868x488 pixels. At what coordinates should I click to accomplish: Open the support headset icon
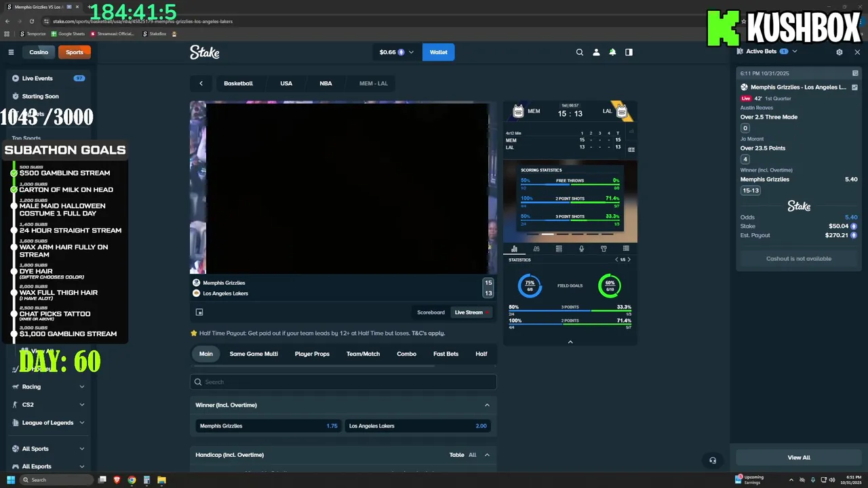click(x=713, y=460)
